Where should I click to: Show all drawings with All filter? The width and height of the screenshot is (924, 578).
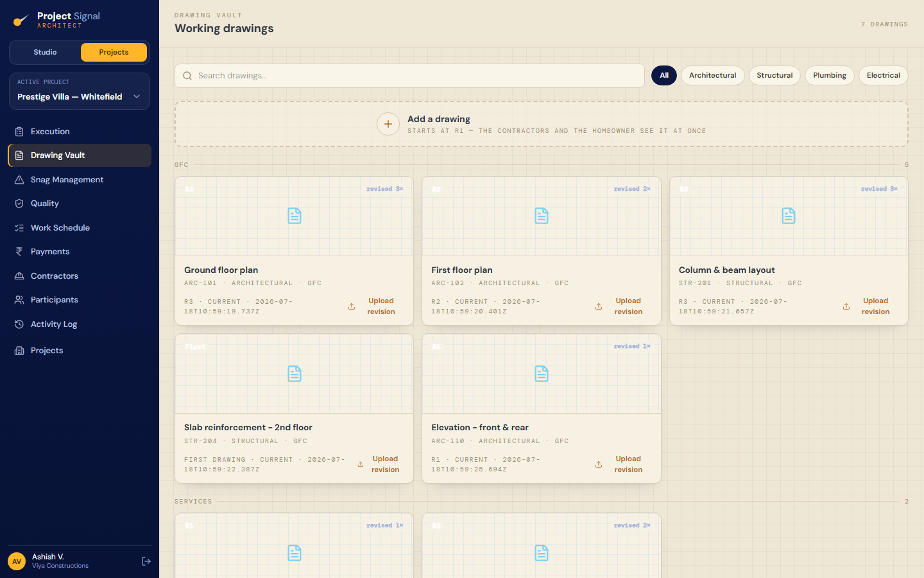click(664, 76)
